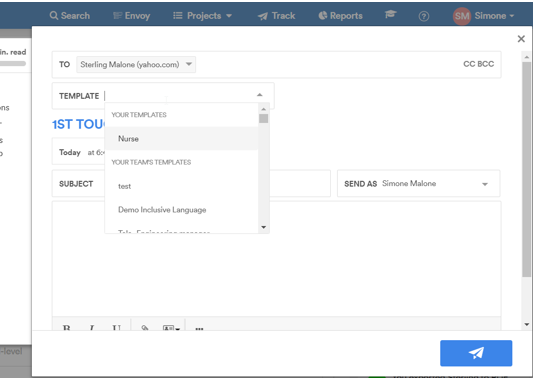This screenshot has height=378, width=533.
Task: Open the SEND AS Simone Malone dropdown
Action: coord(418,184)
